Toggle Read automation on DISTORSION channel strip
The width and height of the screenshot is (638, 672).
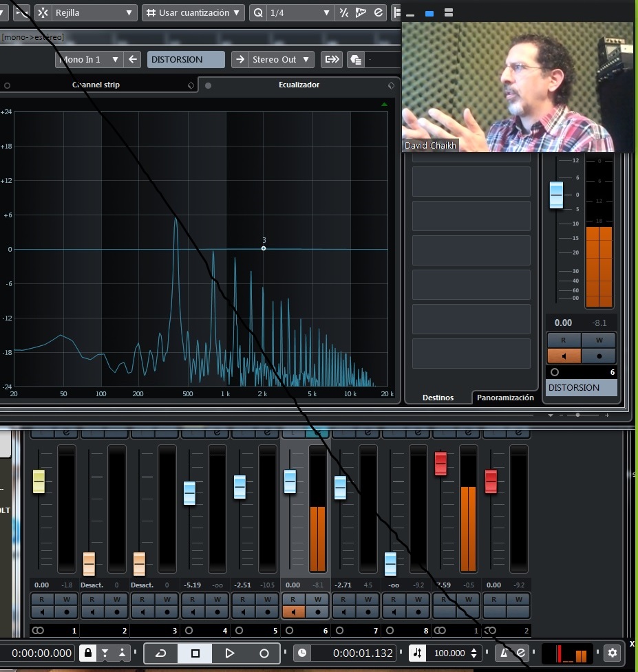tap(564, 340)
